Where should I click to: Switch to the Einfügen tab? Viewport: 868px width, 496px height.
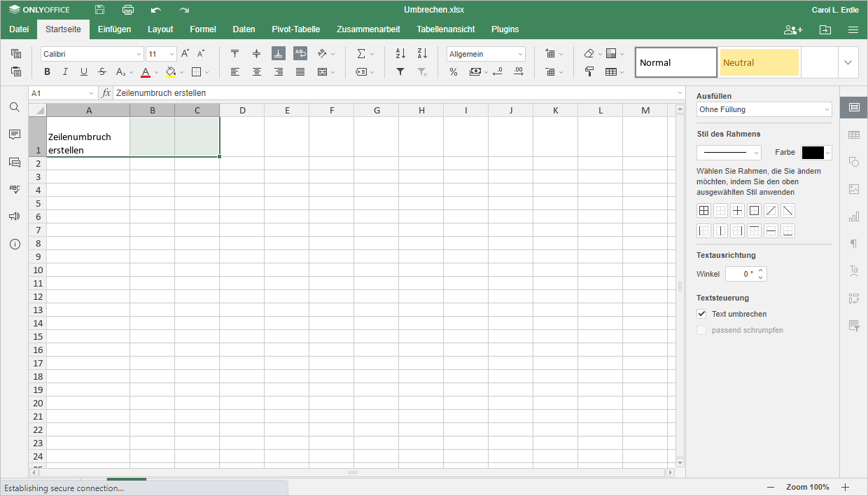click(x=115, y=29)
